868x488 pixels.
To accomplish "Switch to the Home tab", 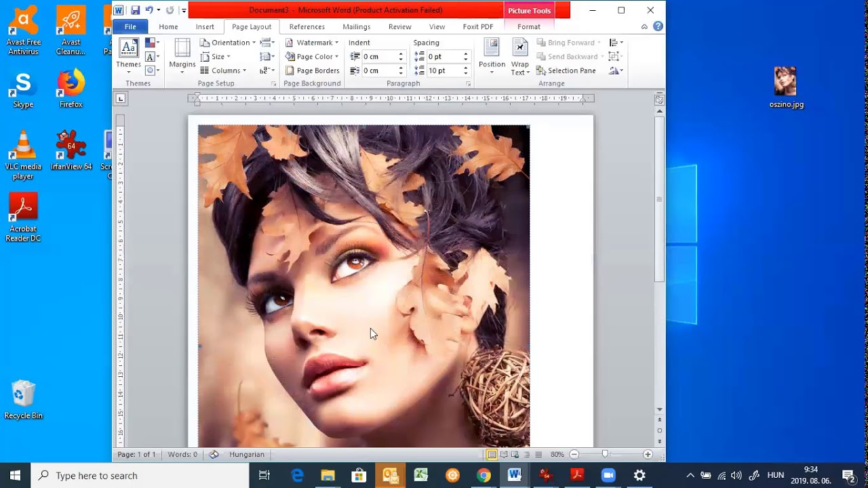I will [168, 26].
